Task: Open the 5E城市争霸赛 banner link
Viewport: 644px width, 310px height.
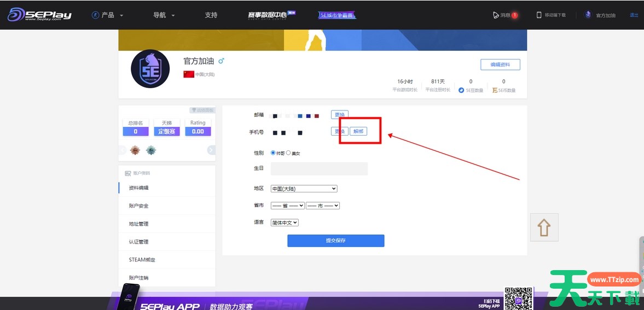Action: coord(337,15)
